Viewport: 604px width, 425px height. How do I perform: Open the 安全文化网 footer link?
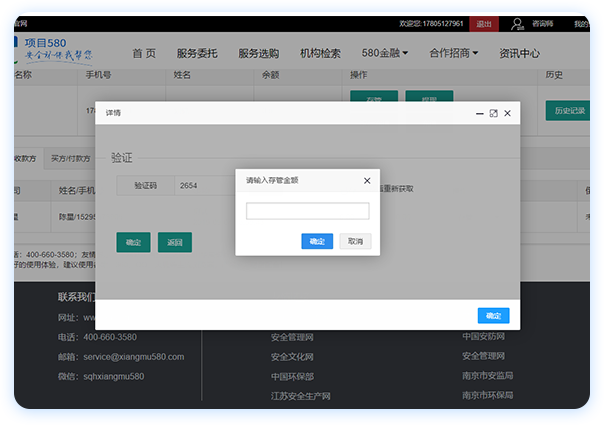292,357
